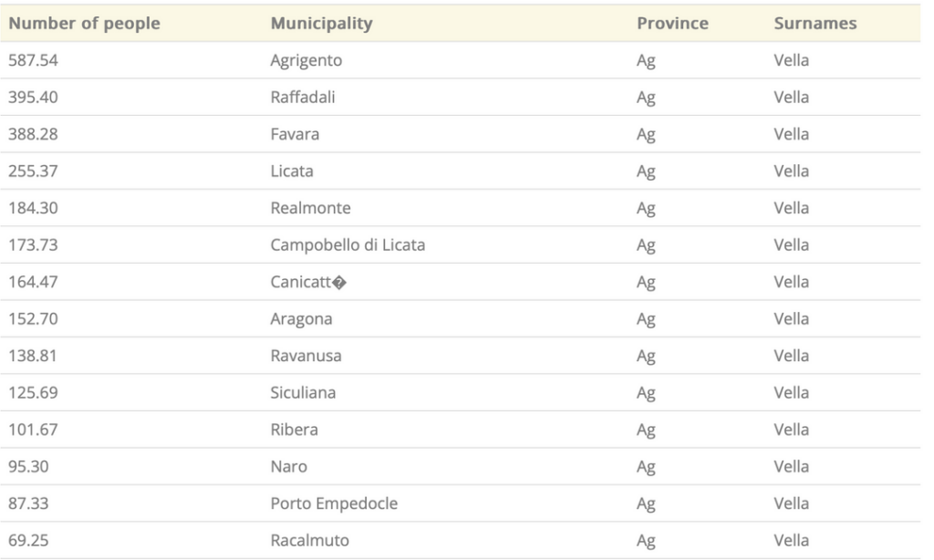Select the Ravanusa municipality entry
The width and height of the screenshot is (934, 560).
coord(306,356)
